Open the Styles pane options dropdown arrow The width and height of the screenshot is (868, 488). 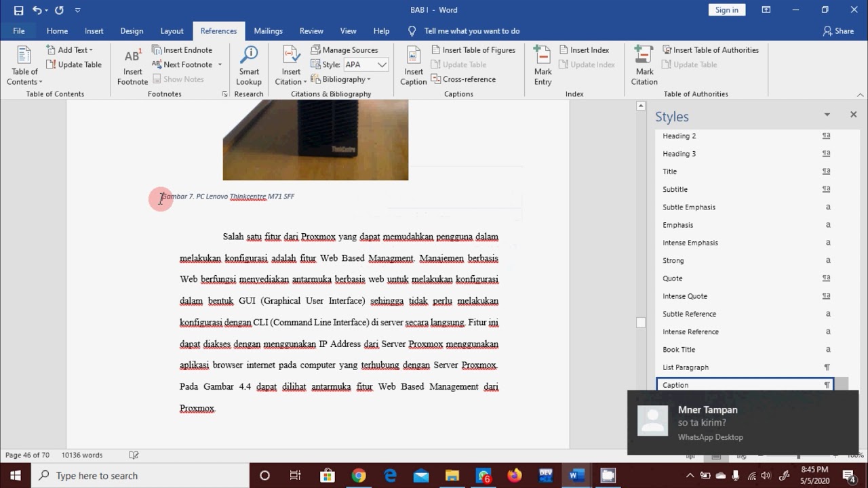coord(827,115)
